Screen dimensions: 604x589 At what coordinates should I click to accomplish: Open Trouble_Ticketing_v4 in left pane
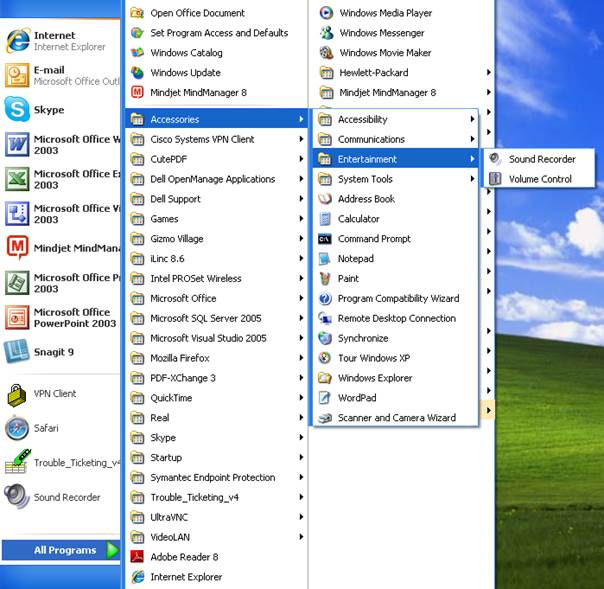[x=60, y=462]
